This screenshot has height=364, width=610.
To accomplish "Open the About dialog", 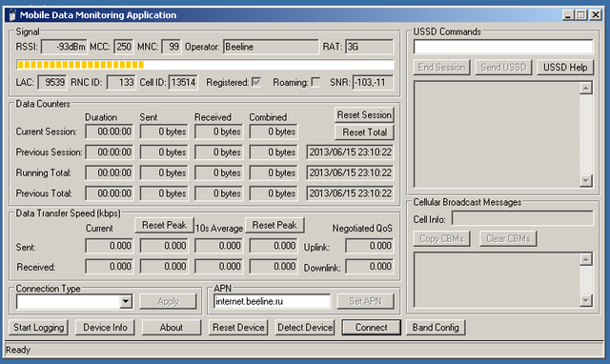I will click(x=172, y=328).
